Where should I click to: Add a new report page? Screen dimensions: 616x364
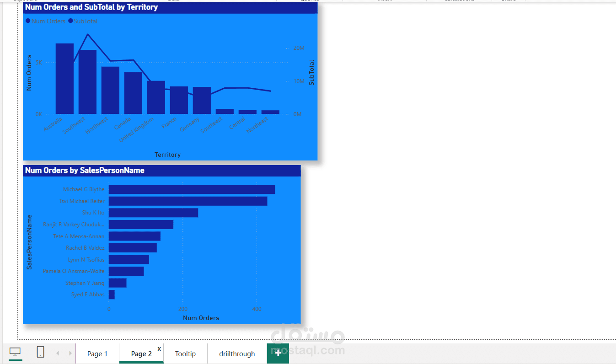pyautogui.click(x=278, y=353)
